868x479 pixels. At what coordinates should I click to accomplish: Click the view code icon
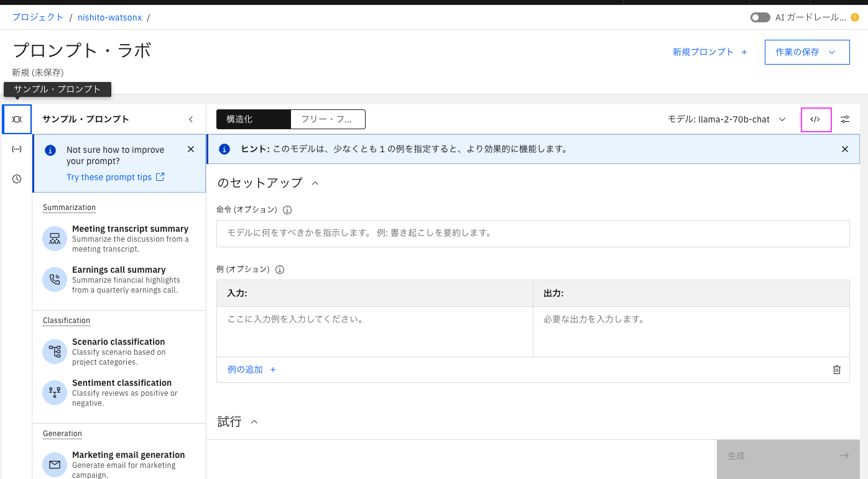816,119
